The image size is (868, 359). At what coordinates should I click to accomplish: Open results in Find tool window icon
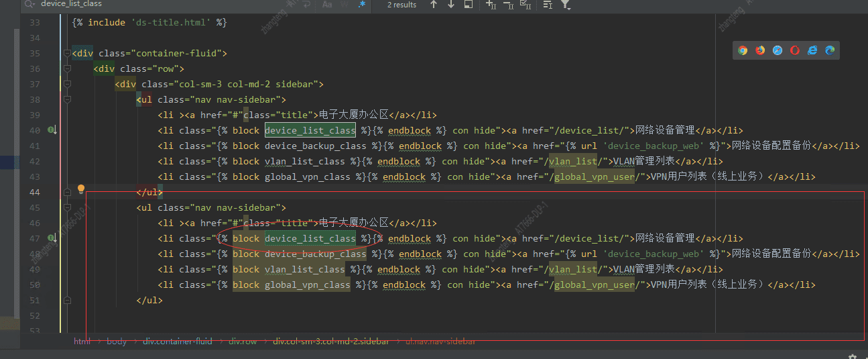[468, 5]
